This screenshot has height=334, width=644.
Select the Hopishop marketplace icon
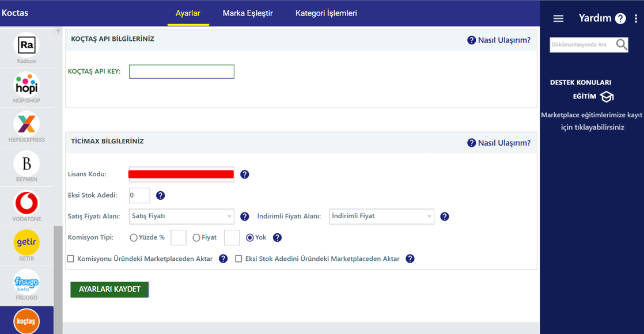coord(26,85)
